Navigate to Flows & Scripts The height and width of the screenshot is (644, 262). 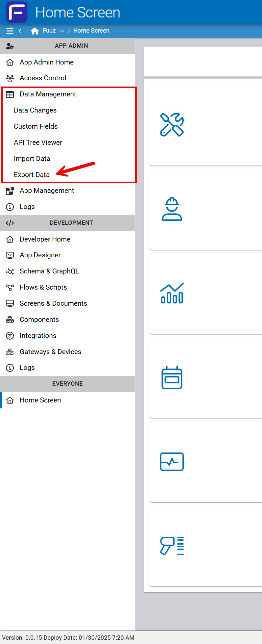[43, 287]
